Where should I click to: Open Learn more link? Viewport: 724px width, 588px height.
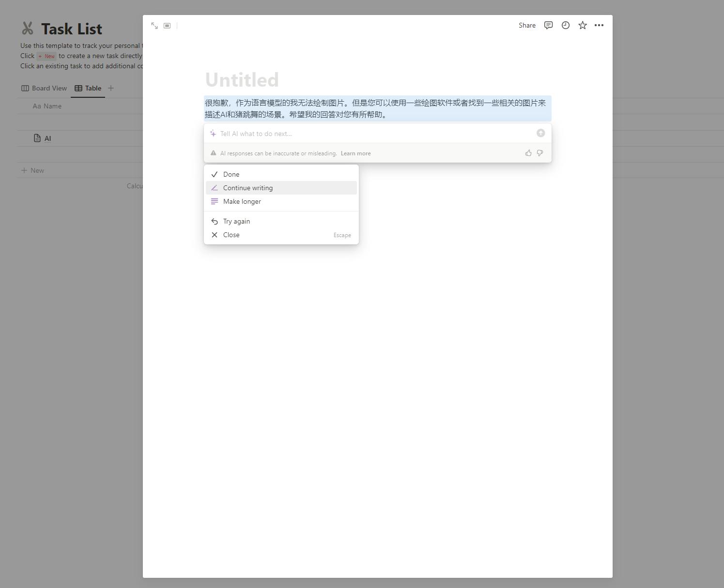pyautogui.click(x=355, y=153)
